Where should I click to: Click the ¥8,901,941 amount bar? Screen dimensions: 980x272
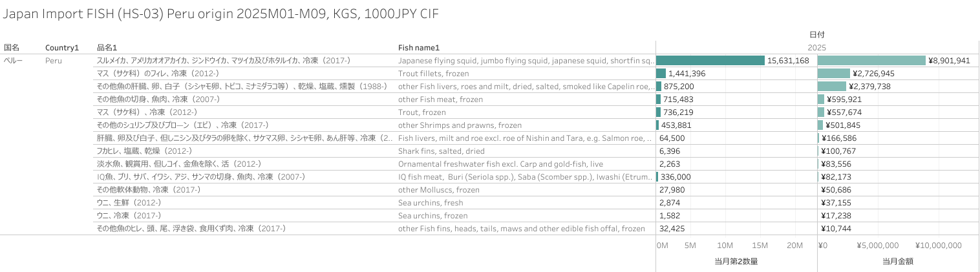tap(871, 61)
